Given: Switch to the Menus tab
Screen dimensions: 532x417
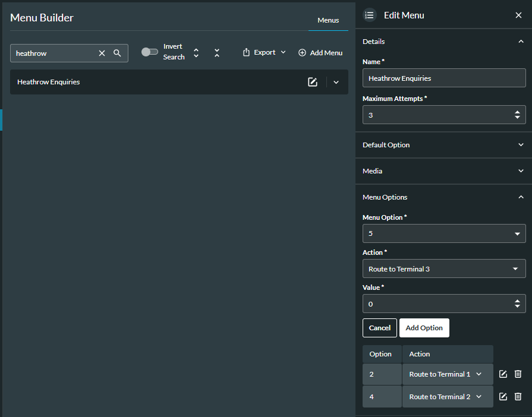Looking at the screenshot, I should pyautogui.click(x=328, y=20).
